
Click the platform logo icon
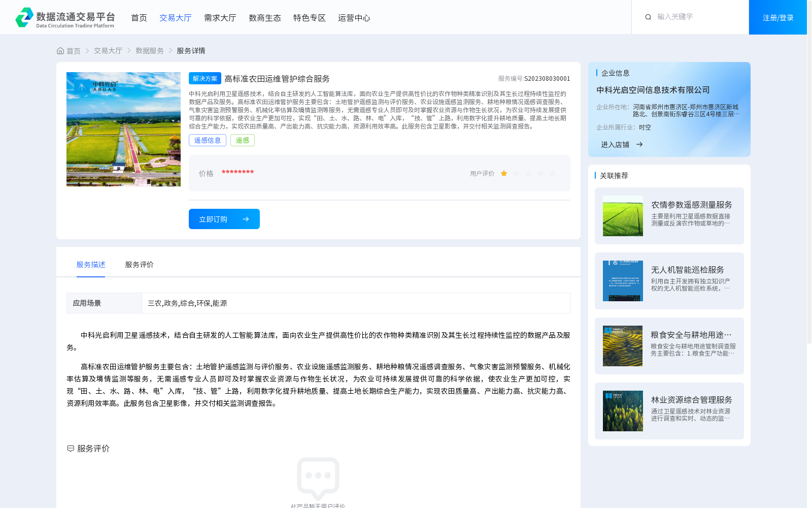tap(24, 17)
